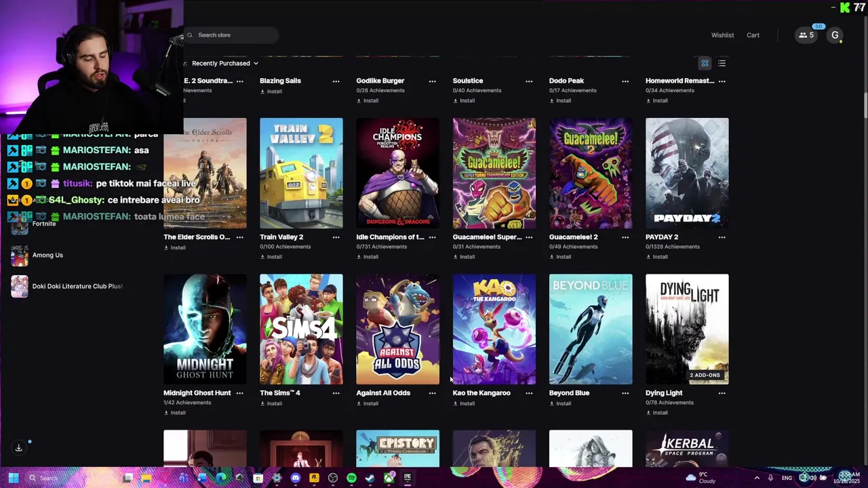
Task: Open the Windows Start menu
Action: click(13, 478)
